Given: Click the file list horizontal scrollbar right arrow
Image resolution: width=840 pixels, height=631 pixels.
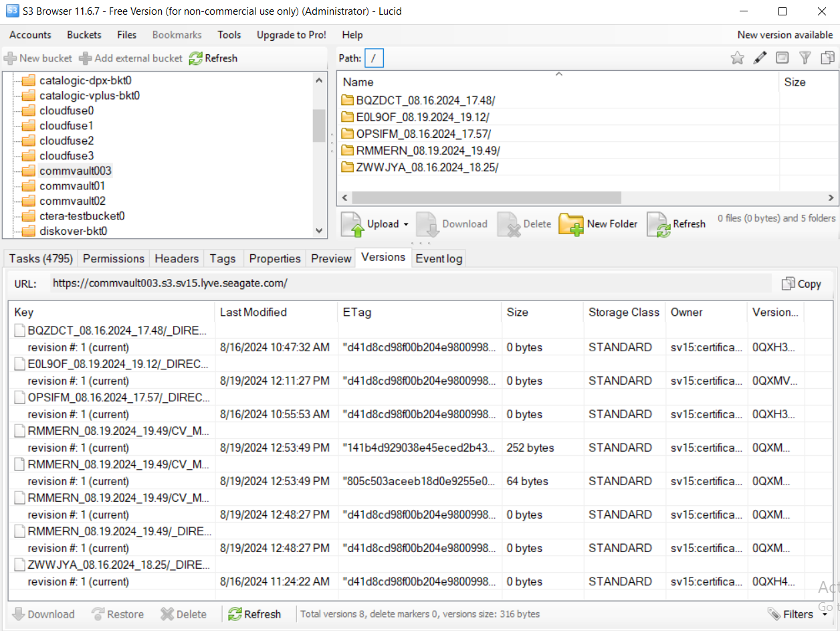Looking at the screenshot, I should [831, 198].
